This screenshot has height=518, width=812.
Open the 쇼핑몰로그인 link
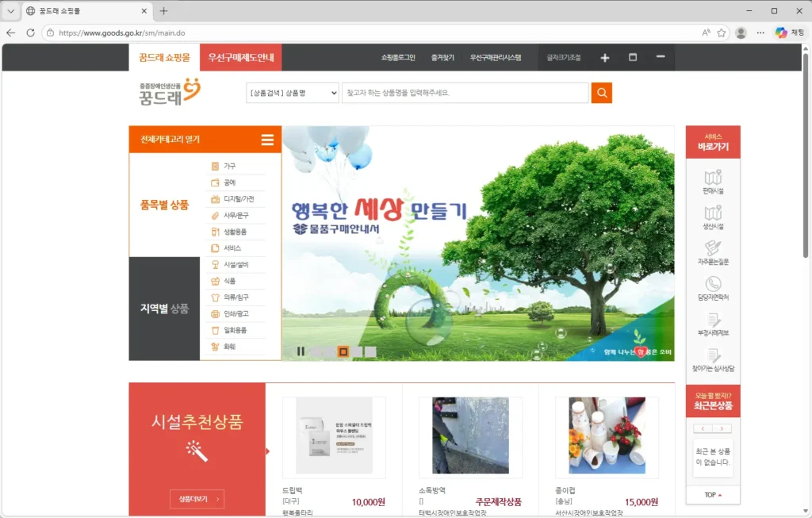398,56
